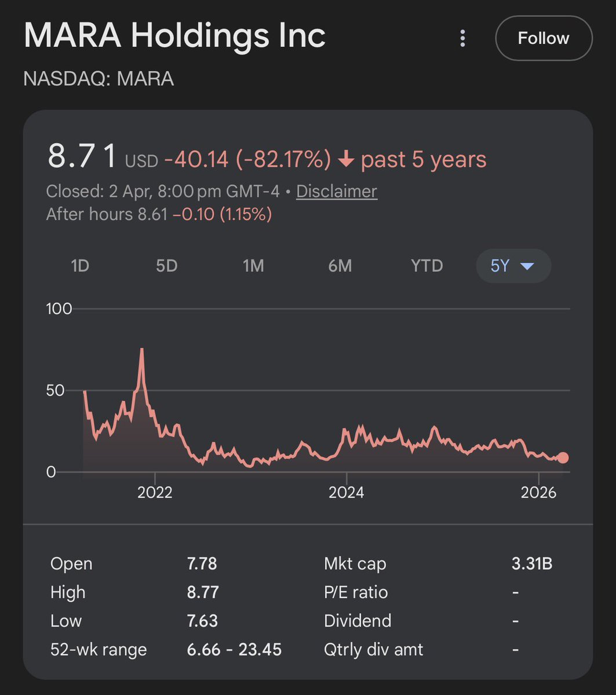Click the Dividend label
616x695 pixels.
pos(358,621)
